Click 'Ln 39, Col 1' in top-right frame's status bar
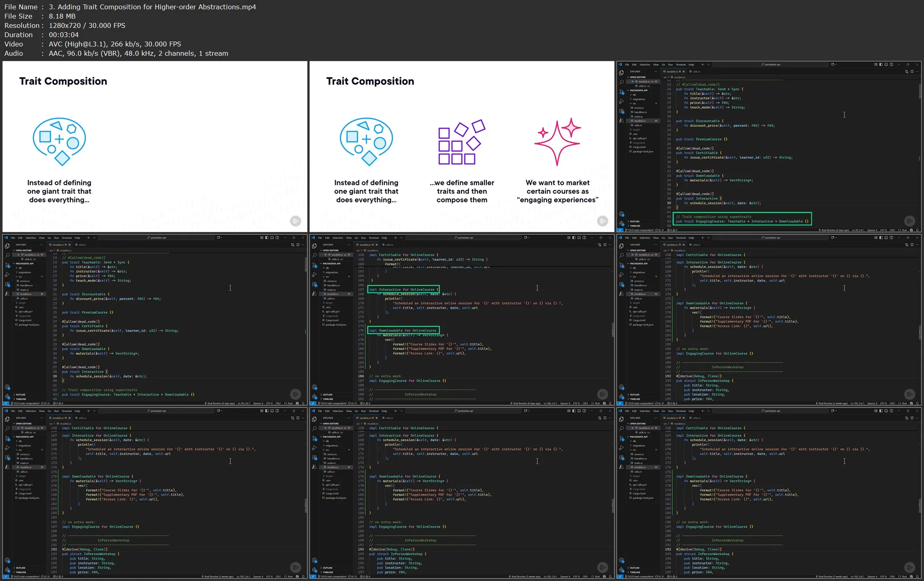924x581 pixels. (x=859, y=230)
